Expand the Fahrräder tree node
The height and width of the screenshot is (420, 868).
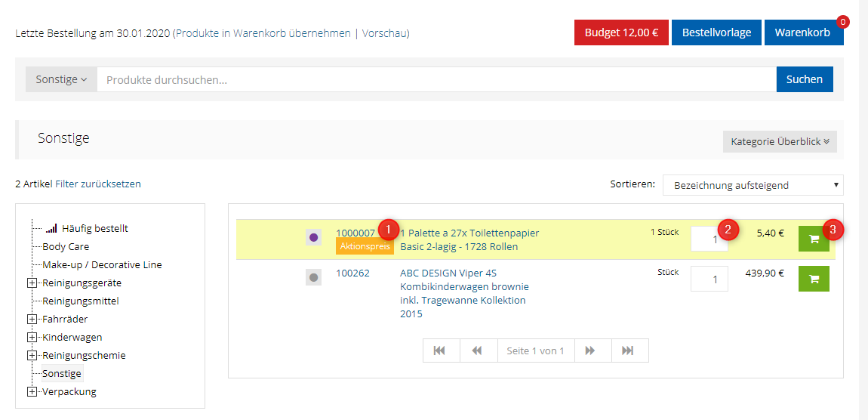[x=32, y=320]
